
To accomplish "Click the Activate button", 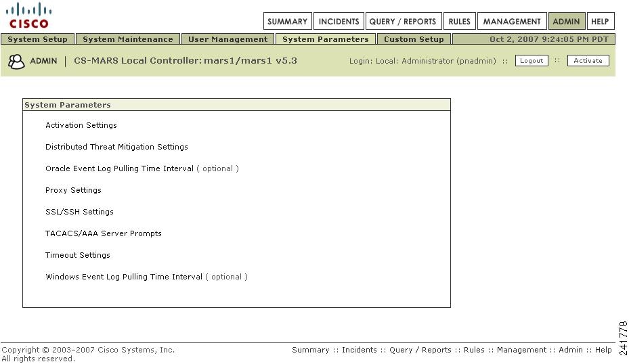I will [588, 60].
